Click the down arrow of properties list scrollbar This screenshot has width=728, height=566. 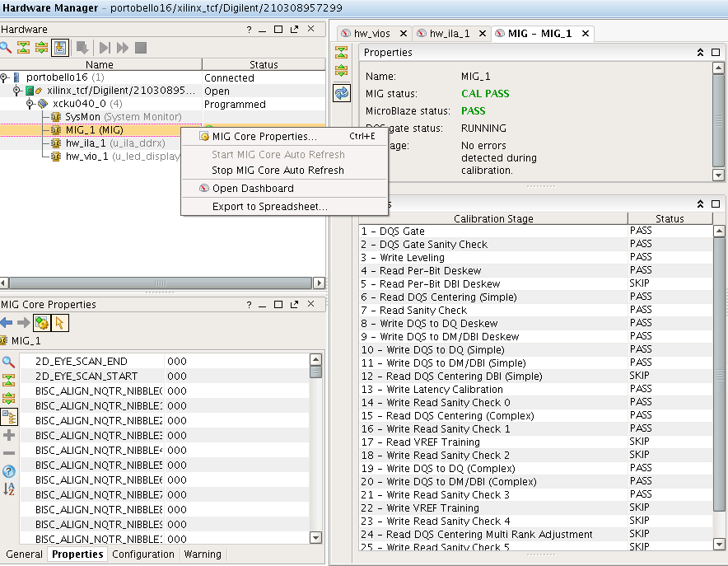coord(316,538)
